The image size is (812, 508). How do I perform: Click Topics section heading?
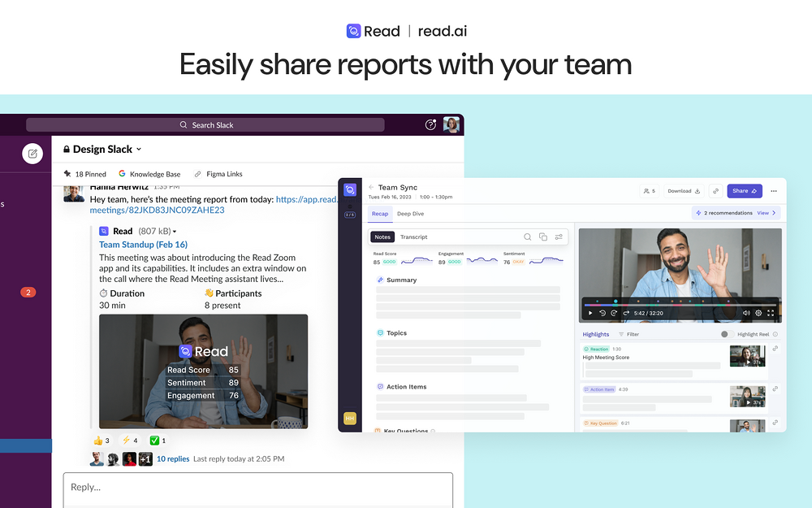[397, 332]
